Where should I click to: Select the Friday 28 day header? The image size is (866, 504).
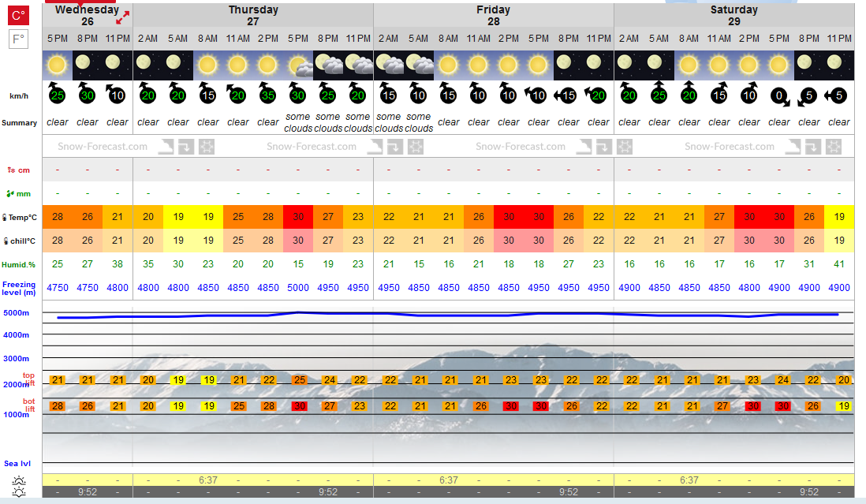click(x=493, y=16)
